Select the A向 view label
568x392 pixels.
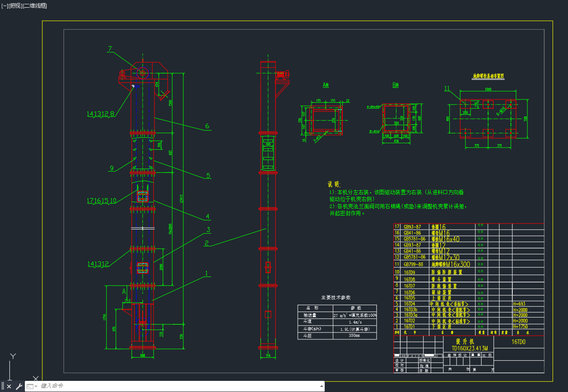coord(326,85)
